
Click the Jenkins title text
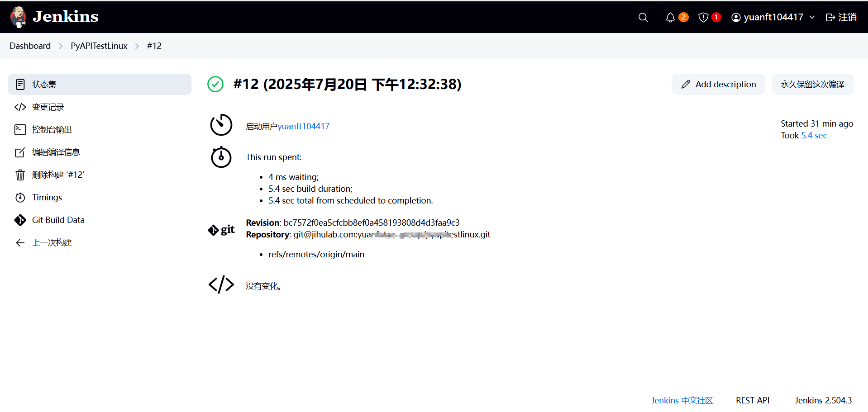pyautogui.click(x=66, y=17)
